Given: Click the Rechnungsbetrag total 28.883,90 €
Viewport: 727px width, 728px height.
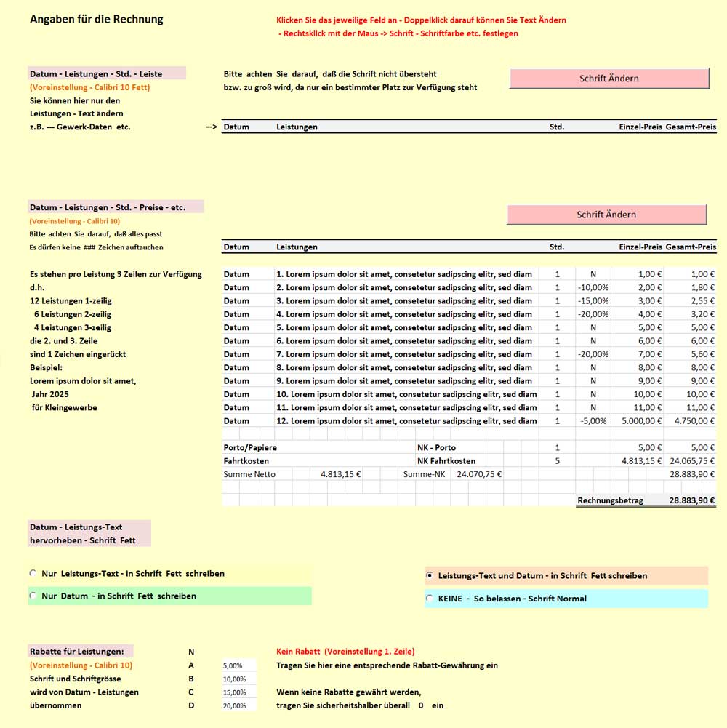Looking at the screenshot, I should tap(691, 500).
